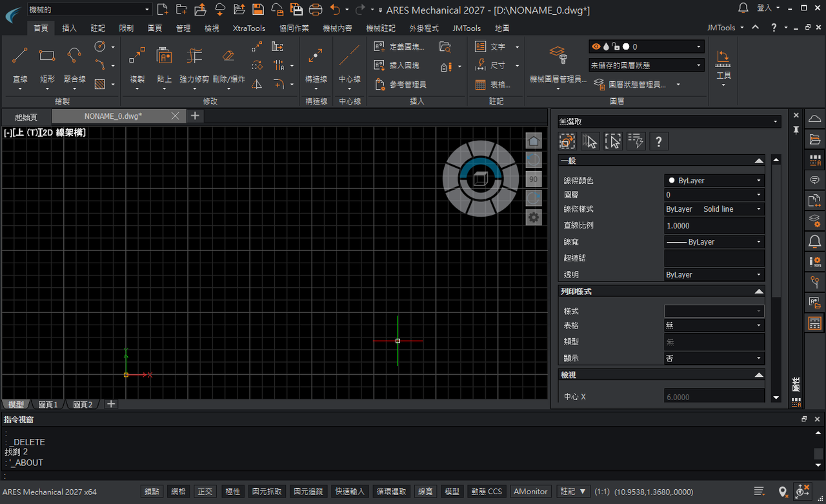Toggle 正交 ortho mode

click(205, 492)
